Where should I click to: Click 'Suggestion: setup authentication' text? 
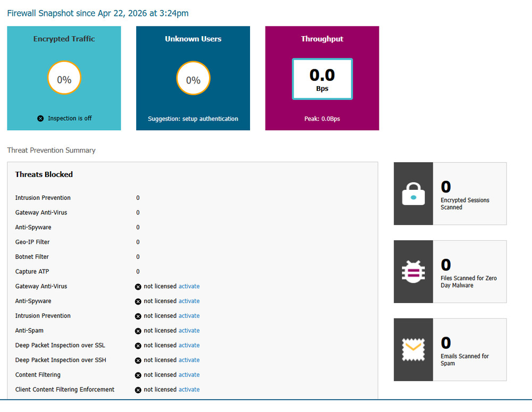193,119
